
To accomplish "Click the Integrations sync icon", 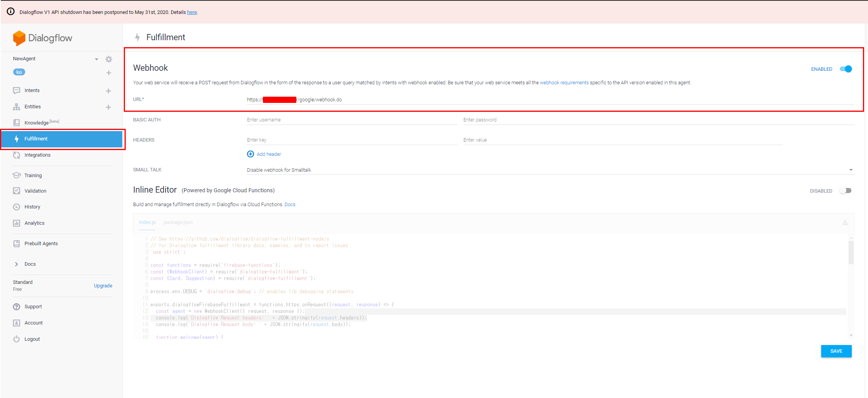I will pos(17,155).
